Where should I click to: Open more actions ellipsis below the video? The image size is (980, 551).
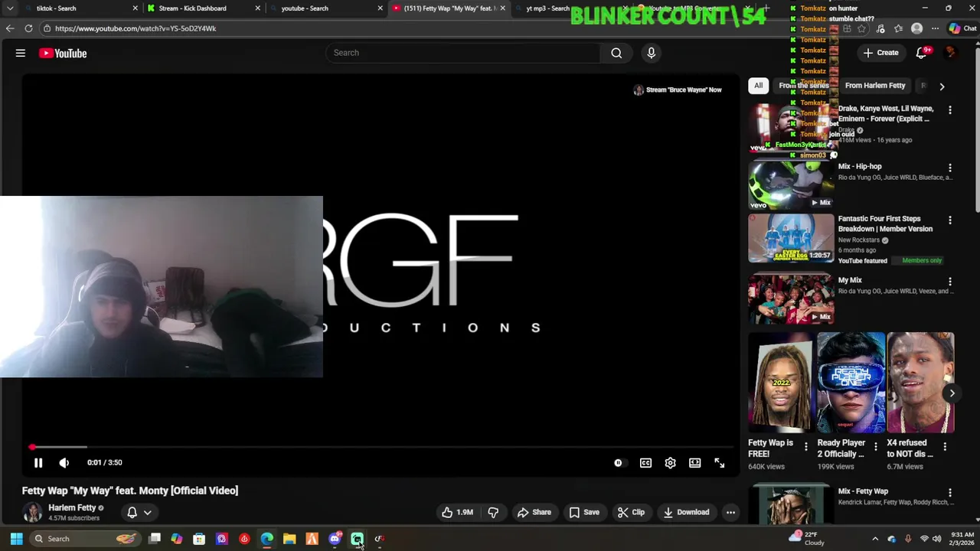[730, 512]
